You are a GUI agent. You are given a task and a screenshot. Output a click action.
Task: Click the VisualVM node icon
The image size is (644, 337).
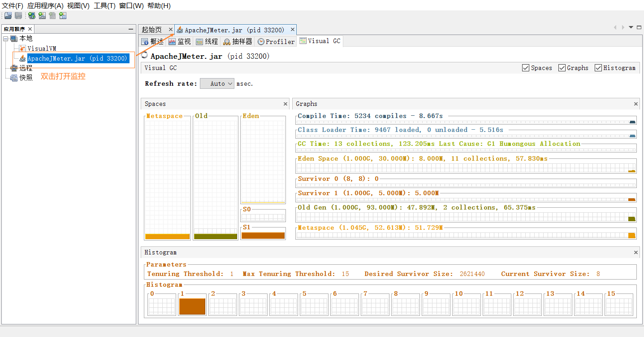click(x=22, y=48)
